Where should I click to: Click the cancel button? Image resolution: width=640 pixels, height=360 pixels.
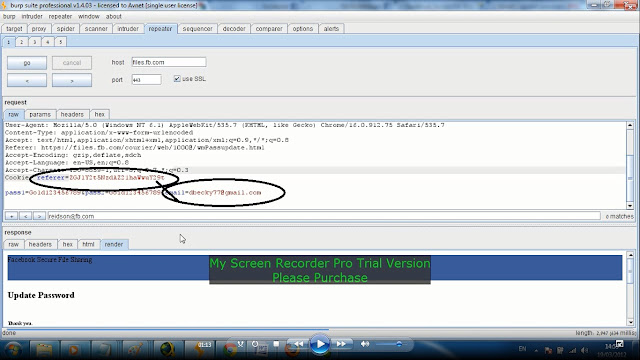[72, 63]
